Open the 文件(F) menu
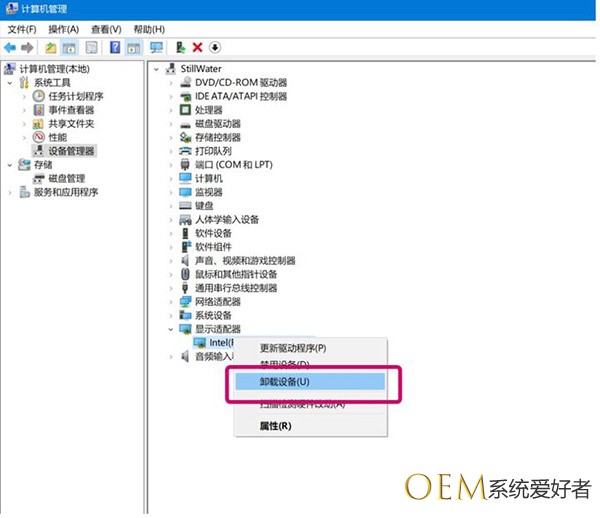This screenshot has height=518, width=600. [x=22, y=29]
